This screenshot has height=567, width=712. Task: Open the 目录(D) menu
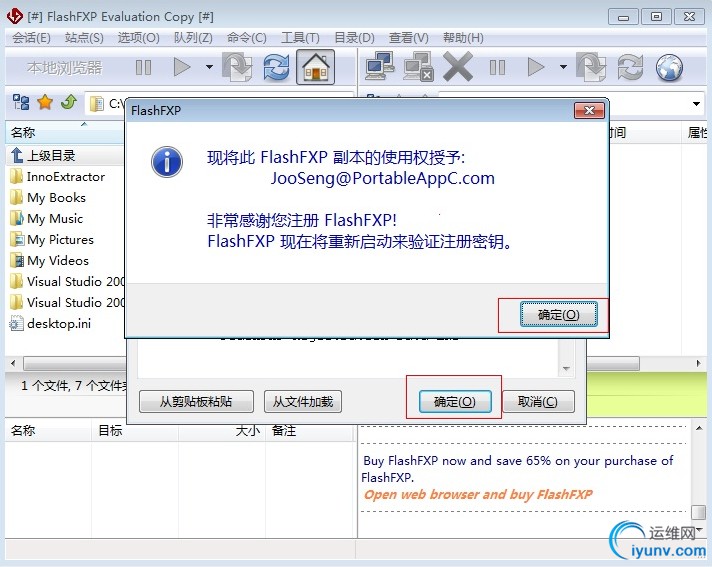(354, 38)
